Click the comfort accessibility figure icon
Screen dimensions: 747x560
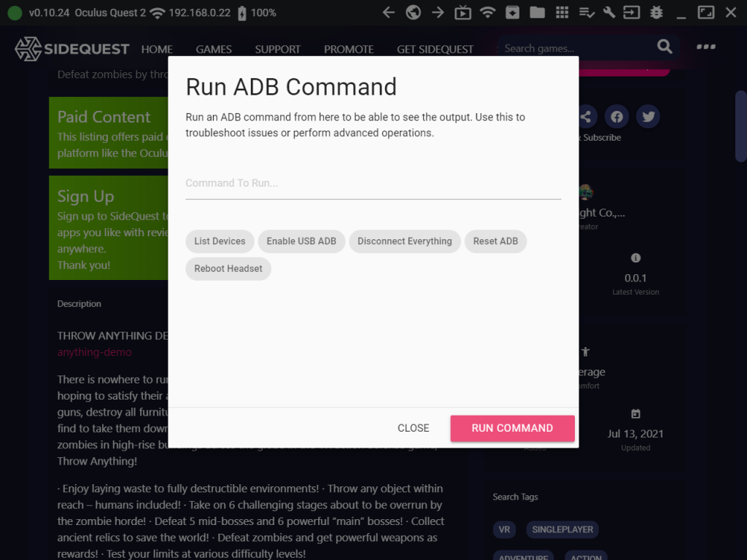pos(586,352)
